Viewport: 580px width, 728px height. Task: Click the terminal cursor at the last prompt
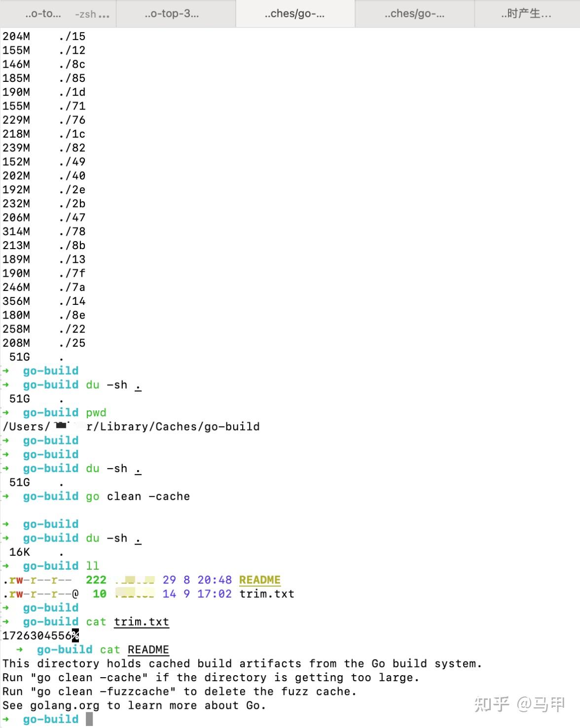tap(89, 719)
